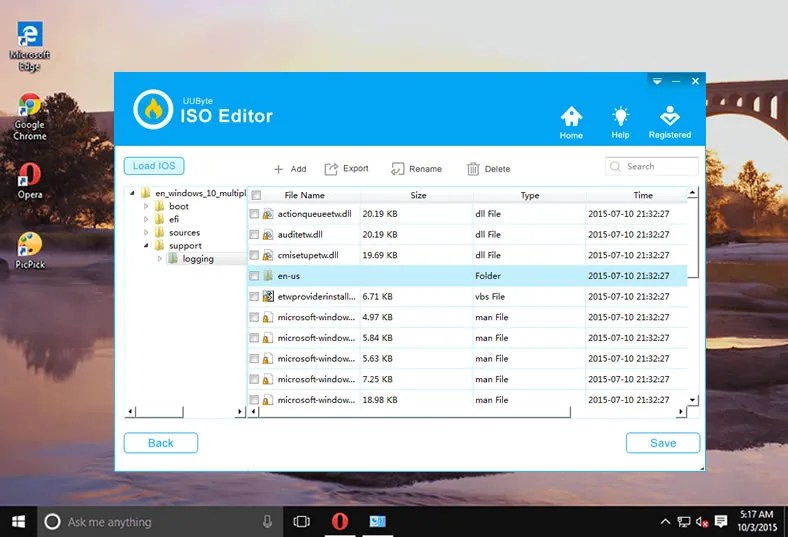Select the support folder in tree
The width and height of the screenshot is (788, 537).
click(x=185, y=246)
